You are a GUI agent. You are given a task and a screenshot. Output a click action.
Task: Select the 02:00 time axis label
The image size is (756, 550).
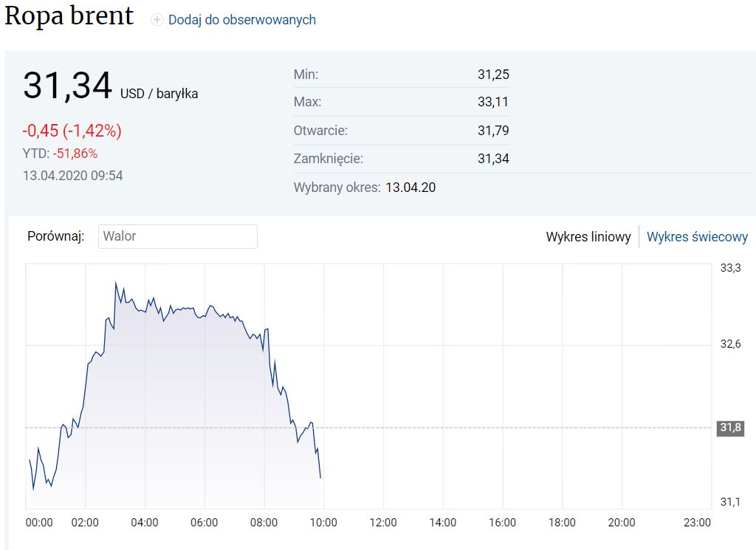(85, 523)
